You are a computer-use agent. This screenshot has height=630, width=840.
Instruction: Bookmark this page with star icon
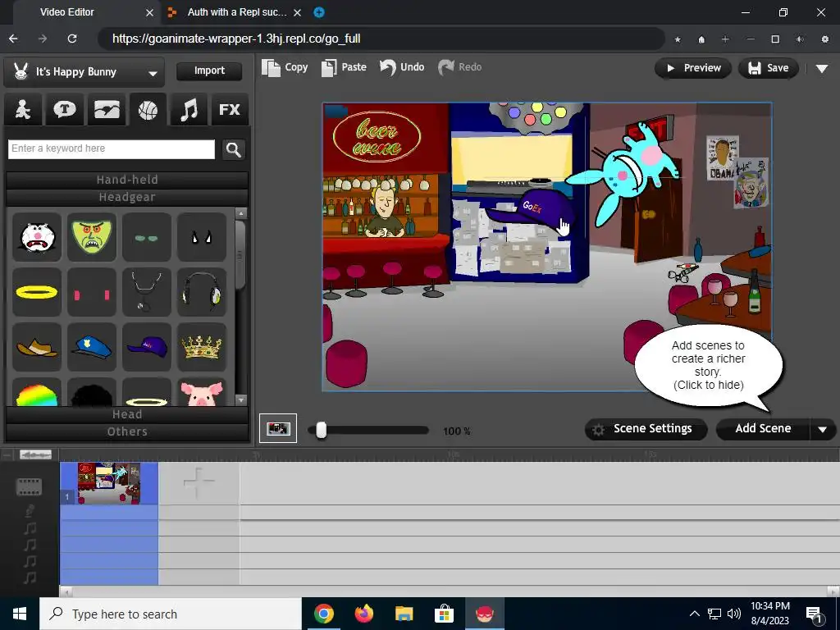pyautogui.click(x=678, y=39)
